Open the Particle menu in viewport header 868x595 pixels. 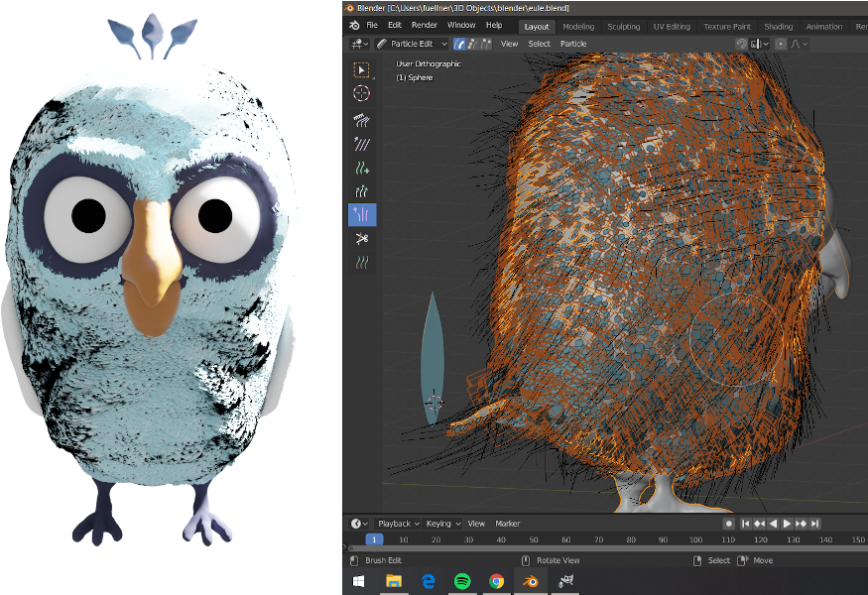pyautogui.click(x=573, y=44)
